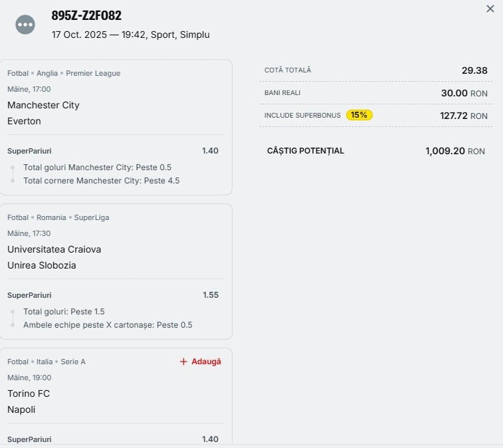Select Total cornere Manchester City: Peste 4.5

(101, 181)
